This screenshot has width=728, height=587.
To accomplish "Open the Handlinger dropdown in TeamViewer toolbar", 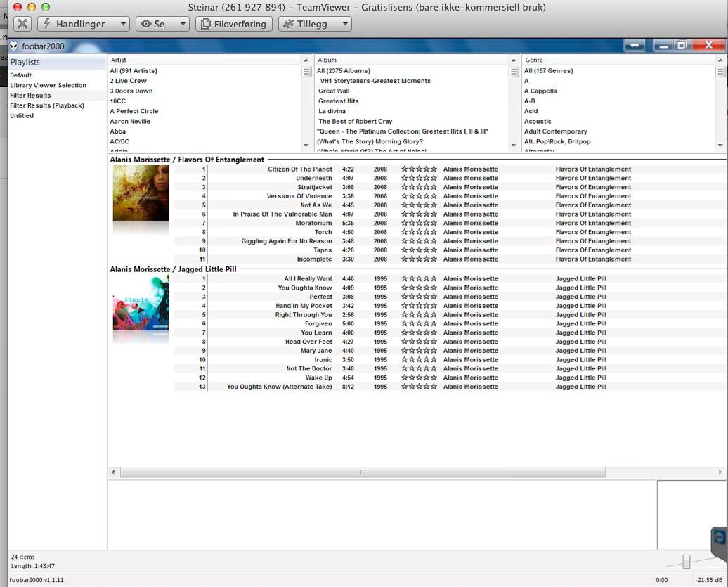I will pyautogui.click(x=84, y=24).
